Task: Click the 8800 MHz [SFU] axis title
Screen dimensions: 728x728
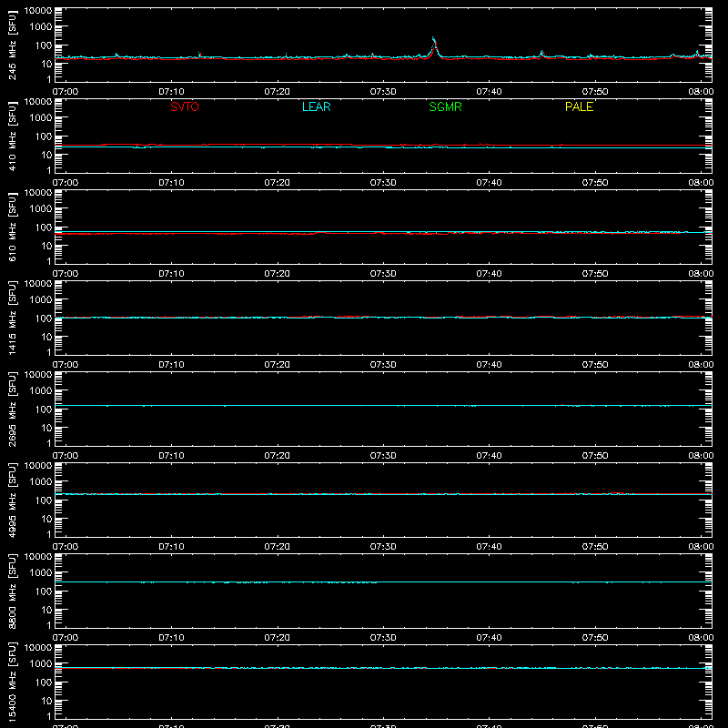Action: pos(12,591)
